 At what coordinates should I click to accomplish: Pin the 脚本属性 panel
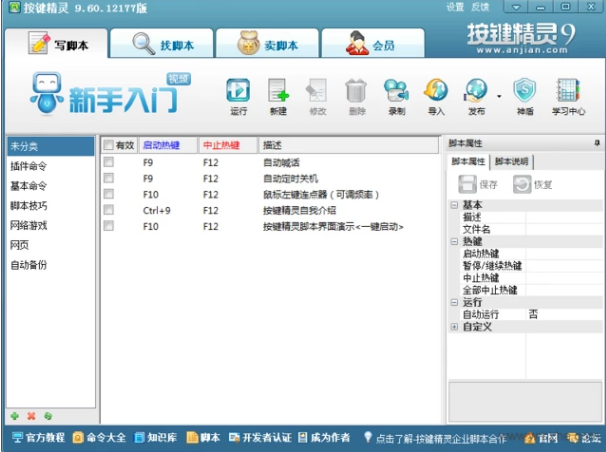(x=597, y=143)
